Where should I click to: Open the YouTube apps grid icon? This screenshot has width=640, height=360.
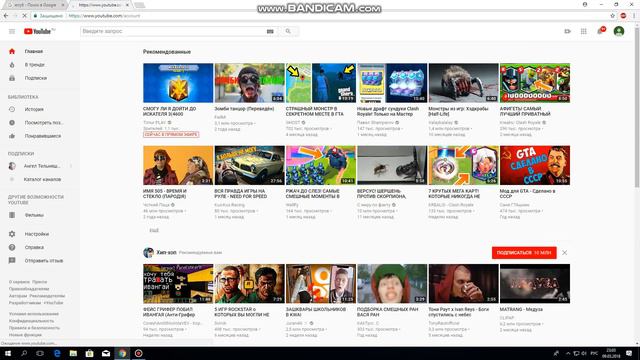584,31
